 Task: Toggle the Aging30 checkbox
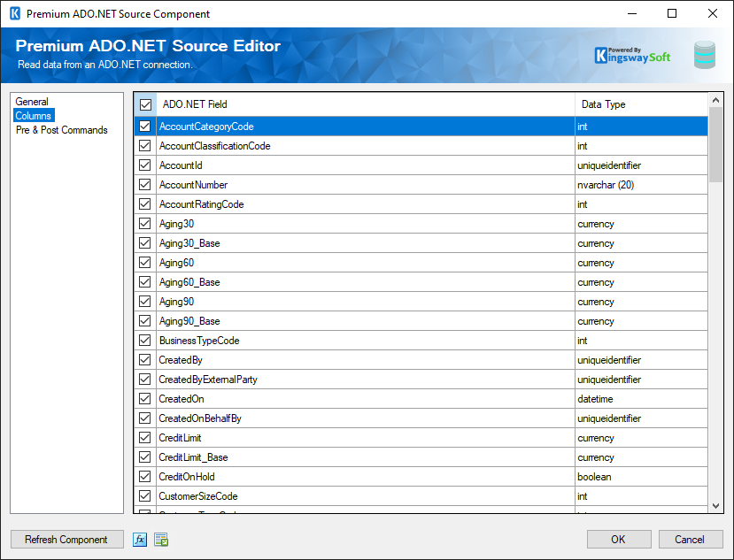coord(145,224)
